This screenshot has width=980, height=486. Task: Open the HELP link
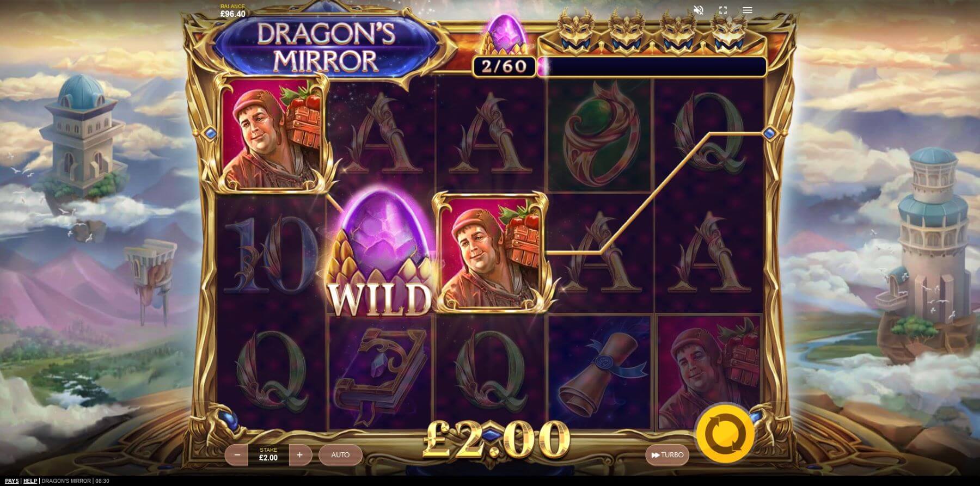point(30,481)
